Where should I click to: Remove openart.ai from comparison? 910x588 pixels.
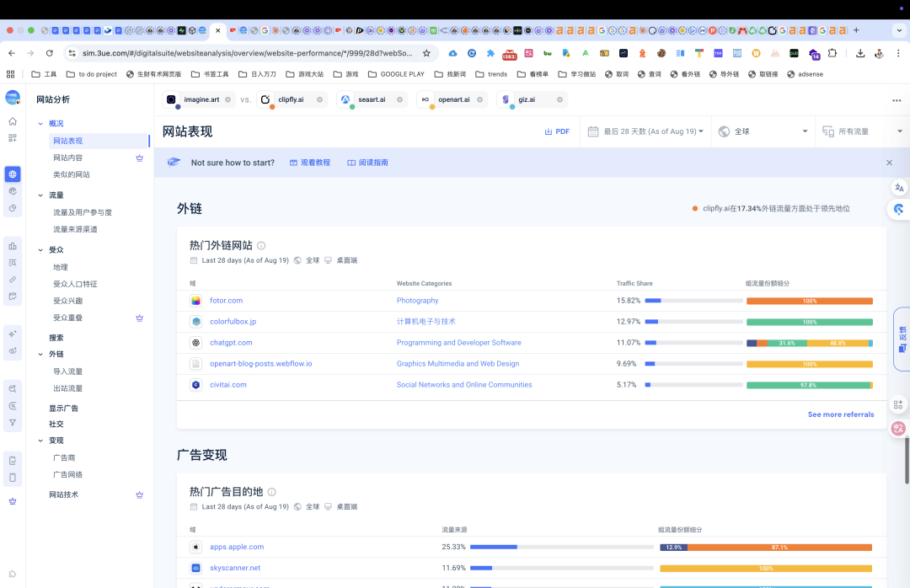click(x=479, y=100)
